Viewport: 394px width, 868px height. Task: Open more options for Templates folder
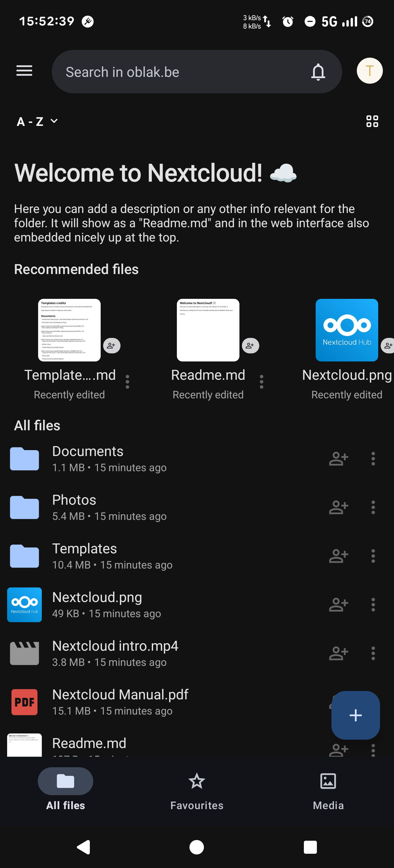373,556
